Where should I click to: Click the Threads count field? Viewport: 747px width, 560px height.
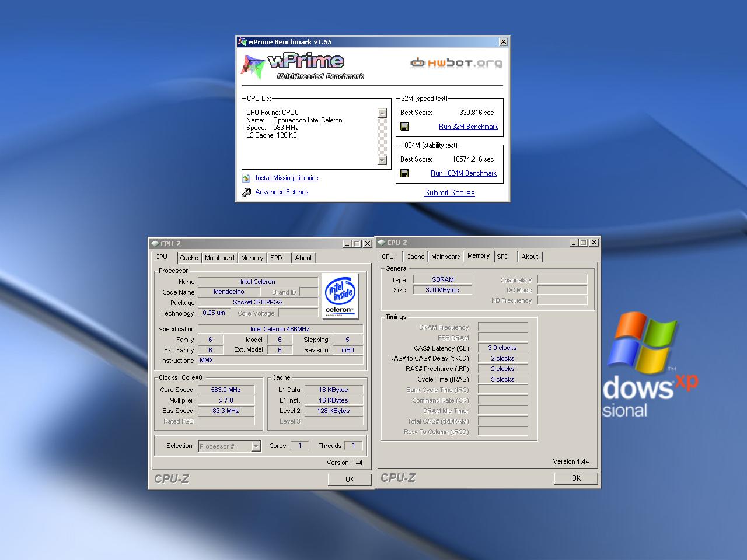(353, 446)
